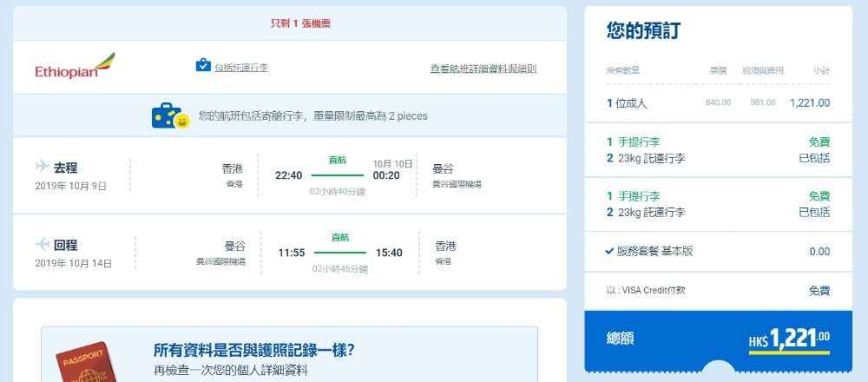
Task: Open 查看航班詳細資料與細則 link
Action: (x=483, y=68)
